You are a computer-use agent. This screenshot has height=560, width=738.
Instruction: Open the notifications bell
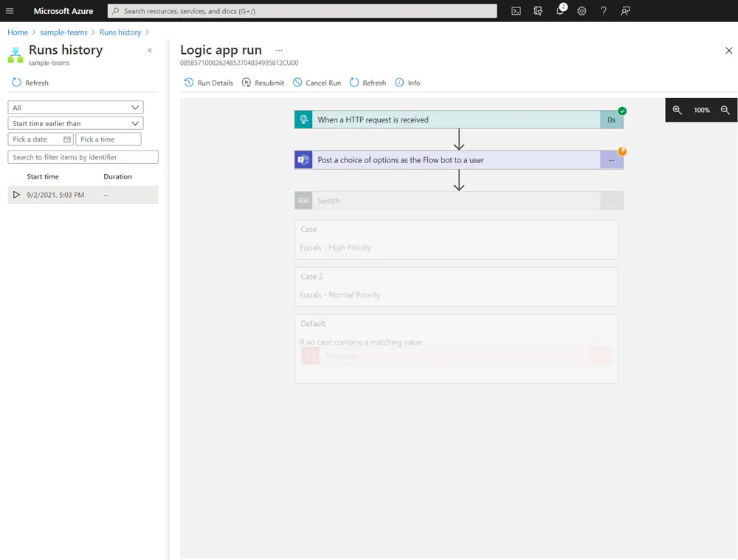pyautogui.click(x=560, y=10)
